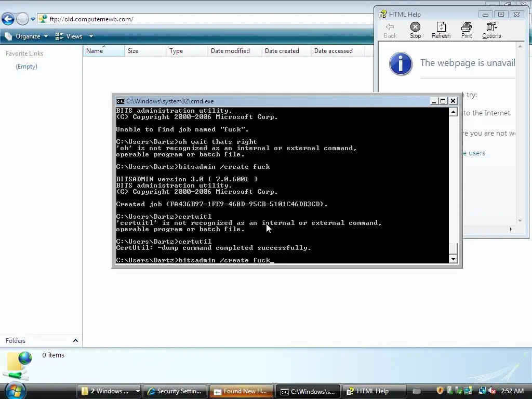Image resolution: width=532 pixels, height=399 pixels.
Task: Open the recent pages dropdown arrow
Action: click(33, 19)
